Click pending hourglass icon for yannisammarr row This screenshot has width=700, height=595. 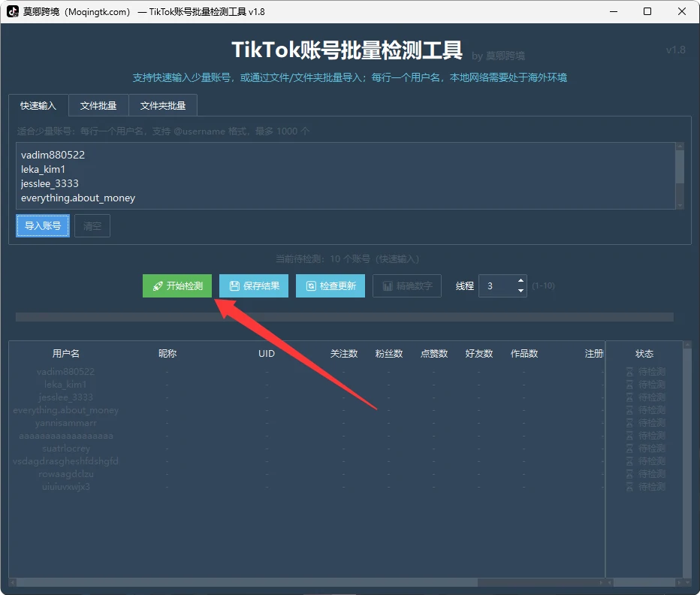629,423
